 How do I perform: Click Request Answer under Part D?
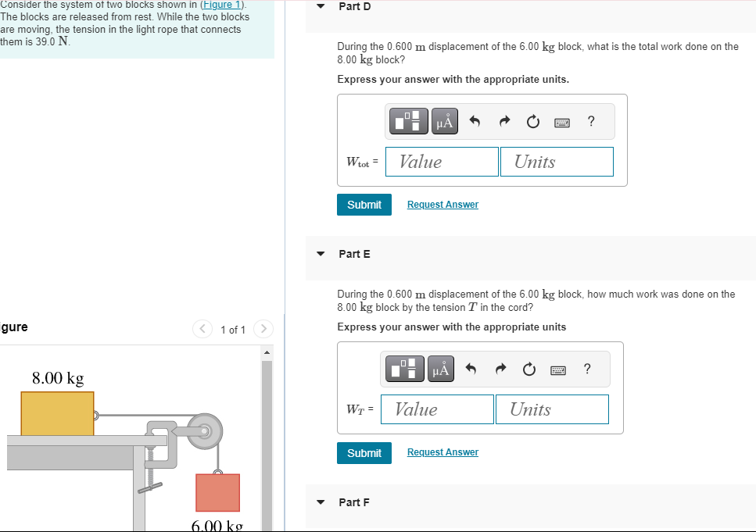pyautogui.click(x=442, y=204)
